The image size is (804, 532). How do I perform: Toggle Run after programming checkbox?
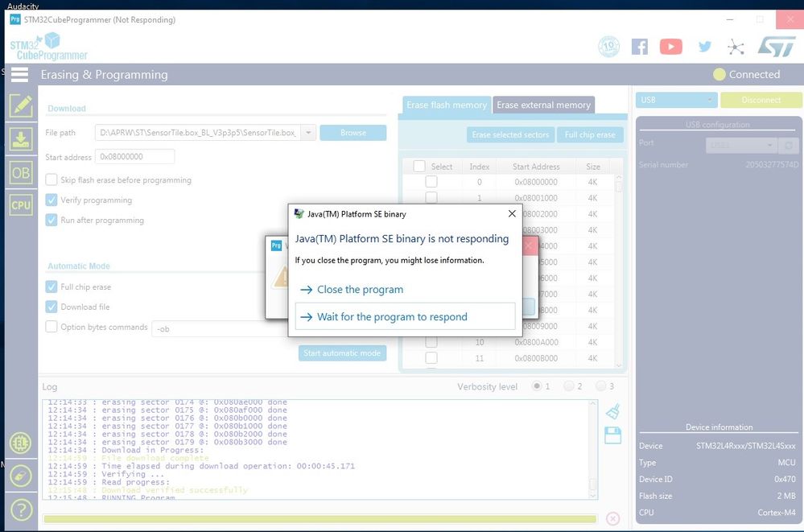pos(52,220)
